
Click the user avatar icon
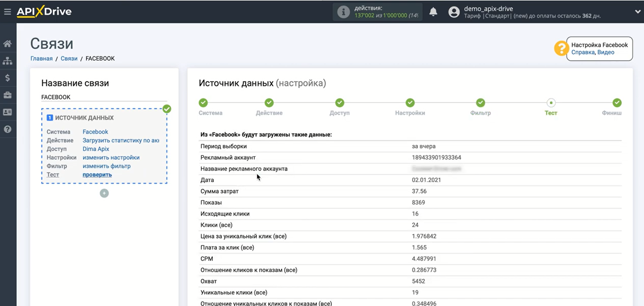[454, 12]
